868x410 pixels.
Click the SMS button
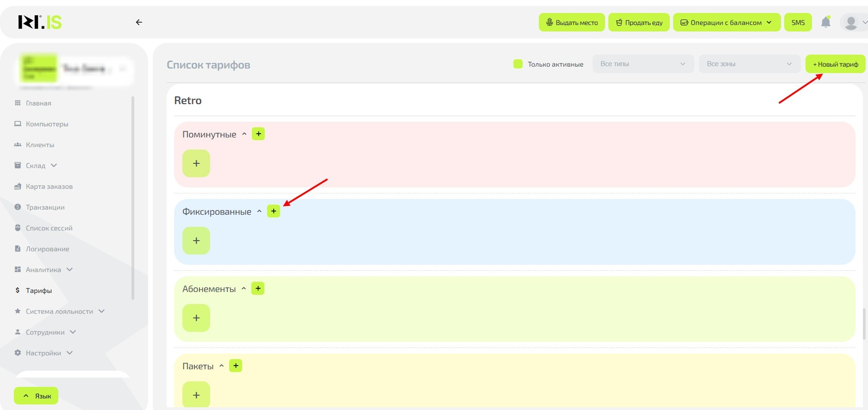click(798, 22)
